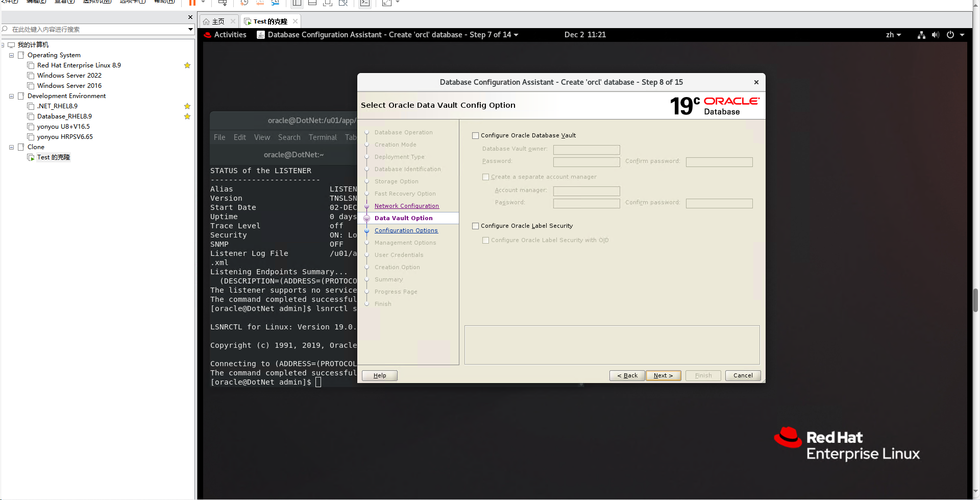Image resolution: width=980 pixels, height=500 pixels.
Task: Click the Windows Server 2022 VM icon
Action: click(31, 76)
